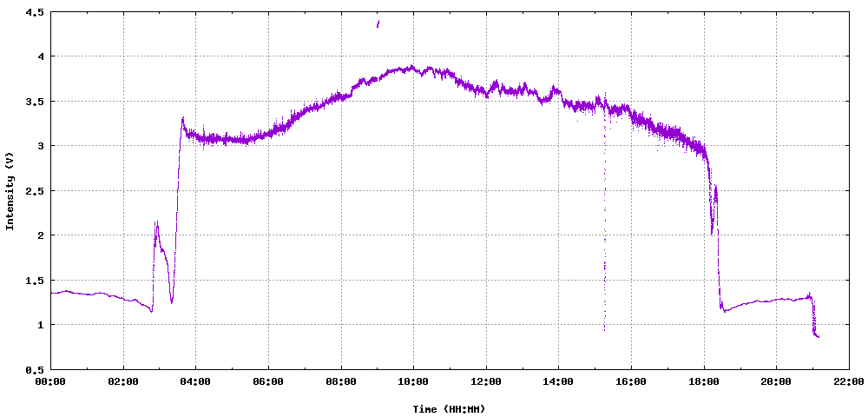868x417 pixels.
Task: Click the 4 y-axis tick label
Action: pos(40,56)
